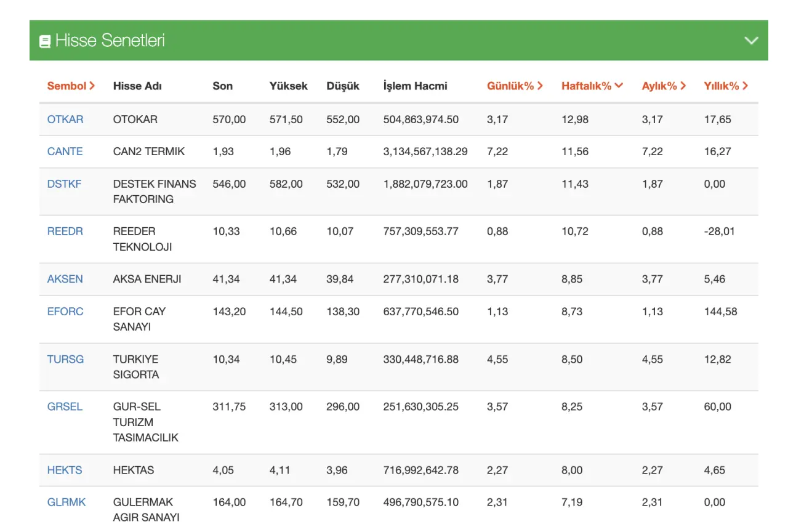Click the İşlem Hacmi column header
Image resolution: width=788 pixels, height=532 pixels.
point(415,86)
